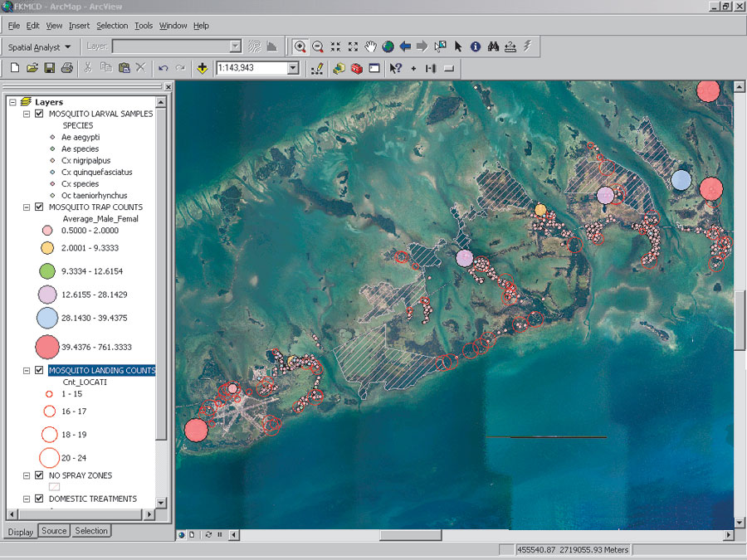Open ArcToolbox from the toolbar
The height and width of the screenshot is (560, 747).
(x=357, y=68)
